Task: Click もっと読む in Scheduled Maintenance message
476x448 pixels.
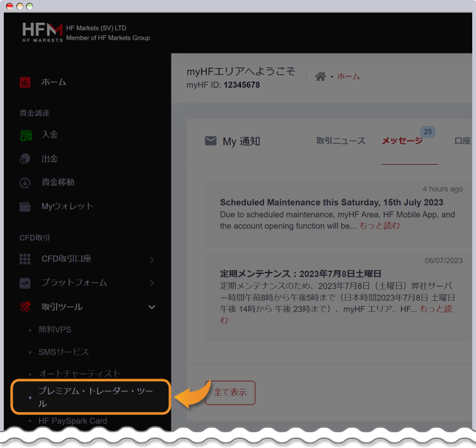Action: [380, 226]
